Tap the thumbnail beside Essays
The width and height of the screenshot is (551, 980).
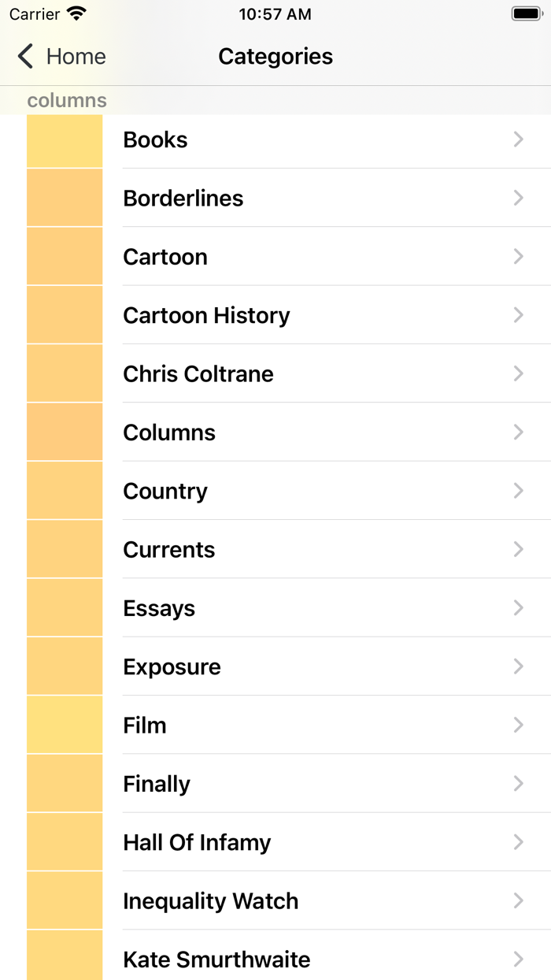tap(65, 607)
